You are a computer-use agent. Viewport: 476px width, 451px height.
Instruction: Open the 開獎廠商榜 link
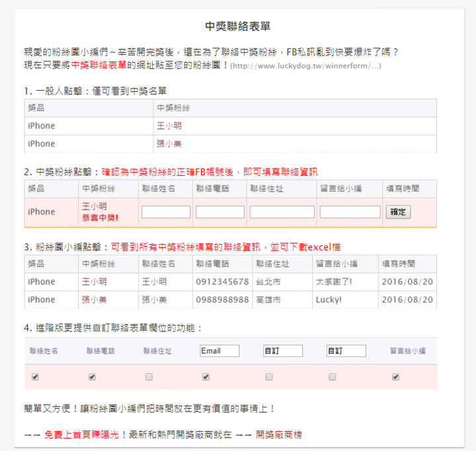[279, 434]
